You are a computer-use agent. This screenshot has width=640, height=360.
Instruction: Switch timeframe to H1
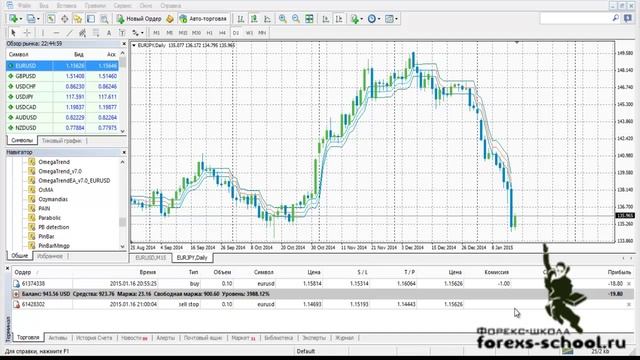209,33
